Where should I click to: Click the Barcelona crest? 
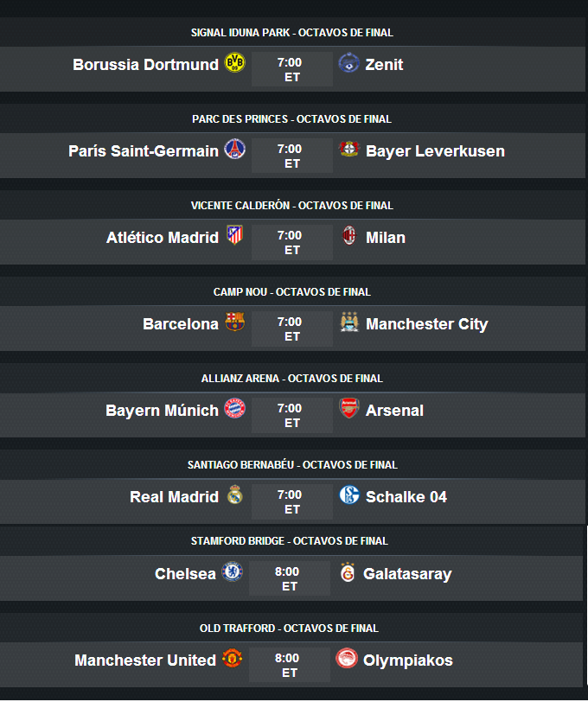pos(234,322)
